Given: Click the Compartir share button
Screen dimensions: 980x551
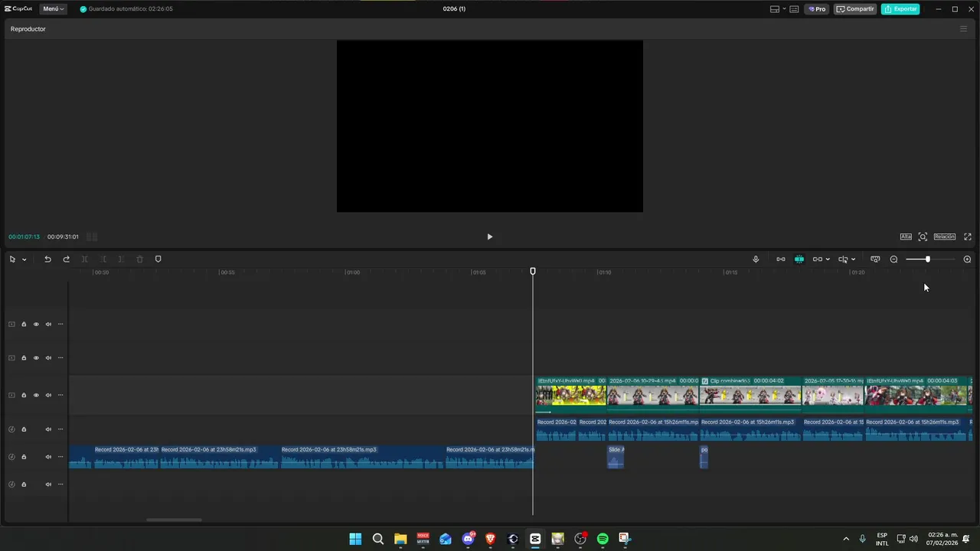Looking at the screenshot, I should [x=855, y=9].
